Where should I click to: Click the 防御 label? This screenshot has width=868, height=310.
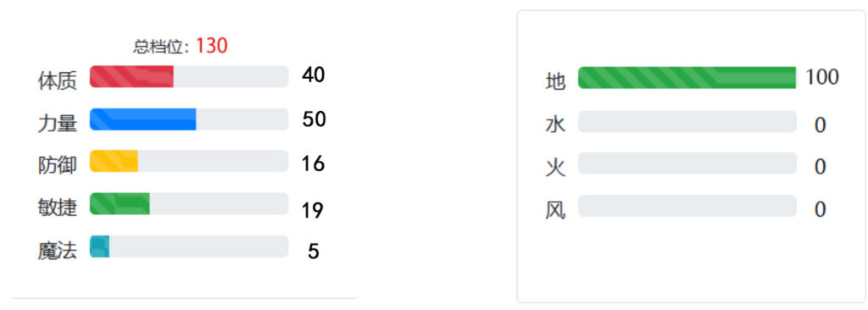point(57,165)
